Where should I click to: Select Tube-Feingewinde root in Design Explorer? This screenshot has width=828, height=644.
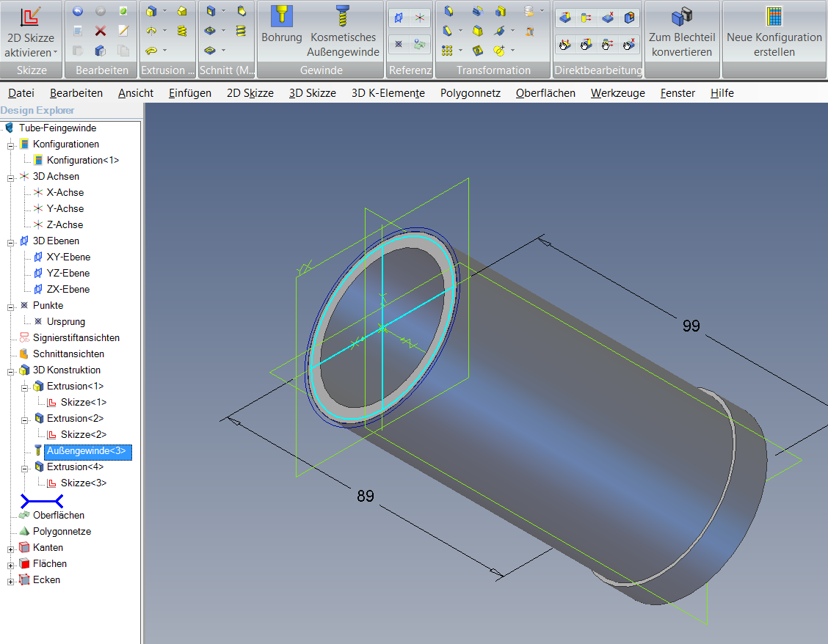pos(57,128)
